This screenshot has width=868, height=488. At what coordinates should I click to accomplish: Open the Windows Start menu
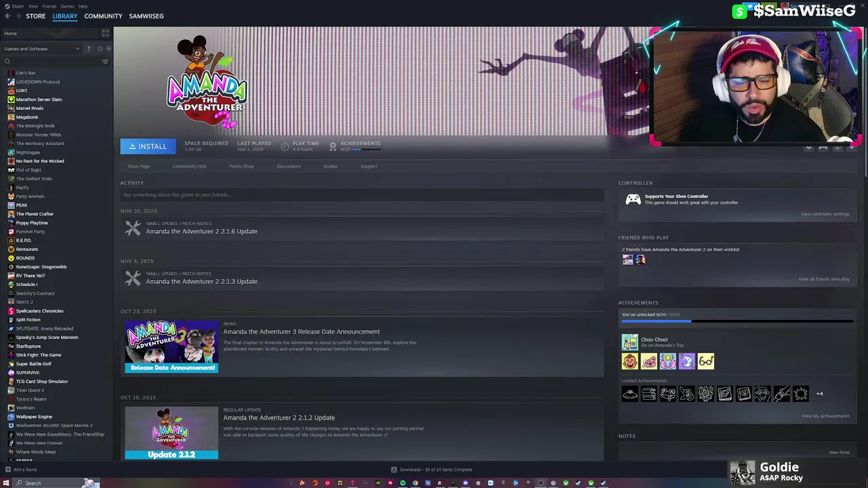point(7,483)
